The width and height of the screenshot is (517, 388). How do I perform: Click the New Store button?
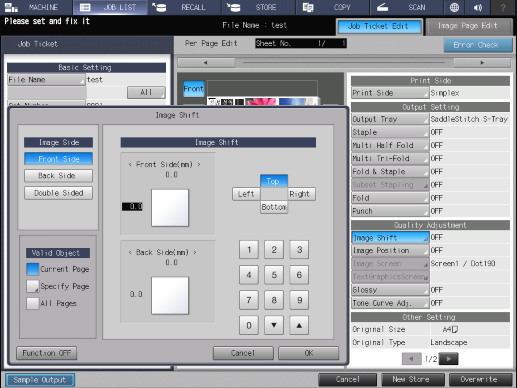413,380
